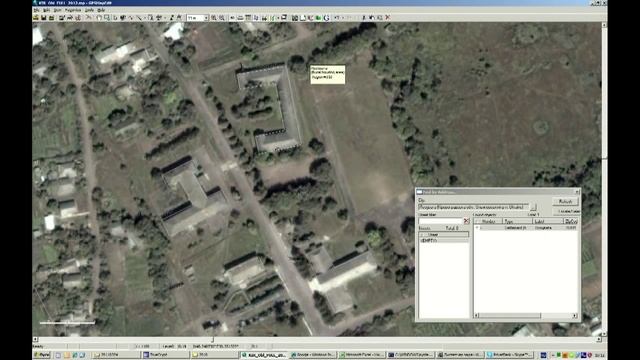
Task: Click the map's horizontal scrollbar left arrow
Action: click(36, 339)
